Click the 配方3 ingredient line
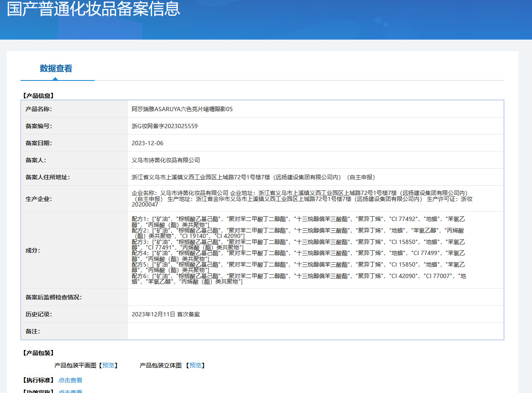 [x=298, y=244]
